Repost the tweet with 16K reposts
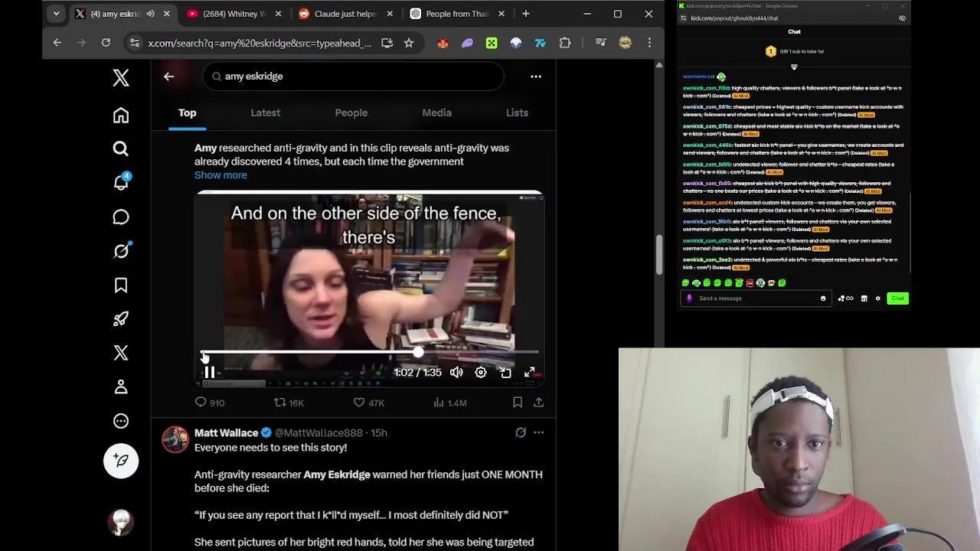Screen dimensions: 980x551 pyautogui.click(x=289, y=403)
